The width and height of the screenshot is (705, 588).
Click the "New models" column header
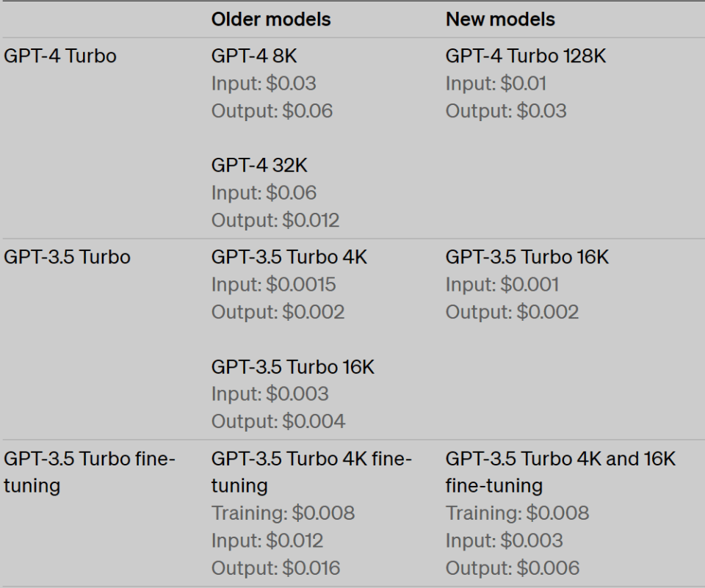500,19
